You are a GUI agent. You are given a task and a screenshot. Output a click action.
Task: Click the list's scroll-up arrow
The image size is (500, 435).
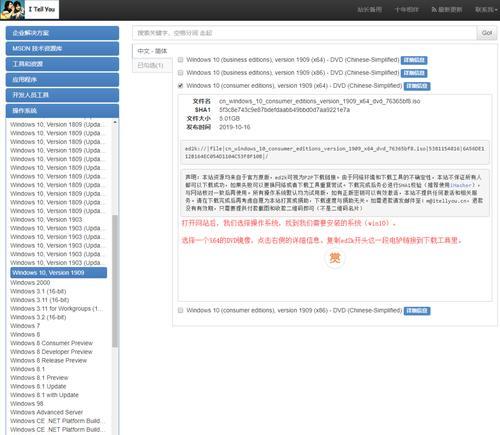click(x=115, y=123)
